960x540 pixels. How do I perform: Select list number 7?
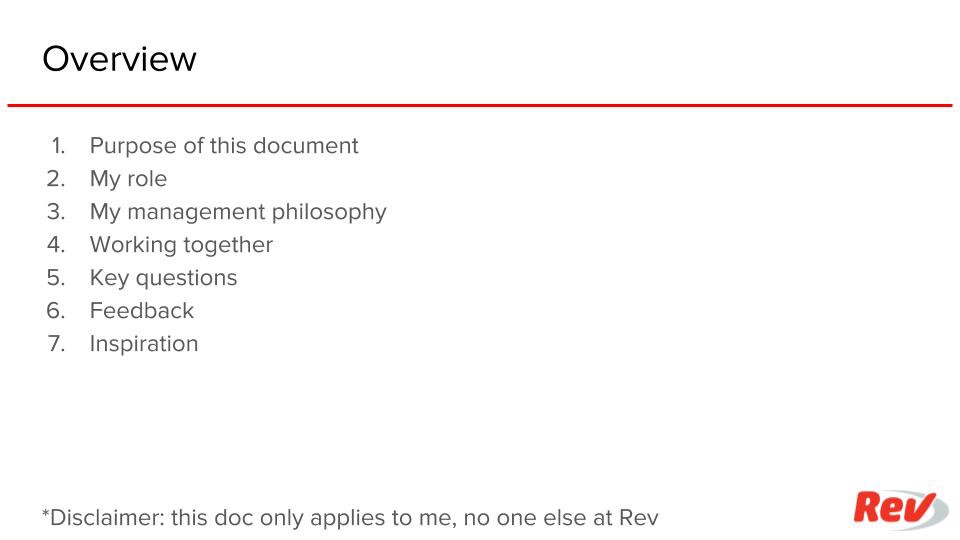coord(56,344)
